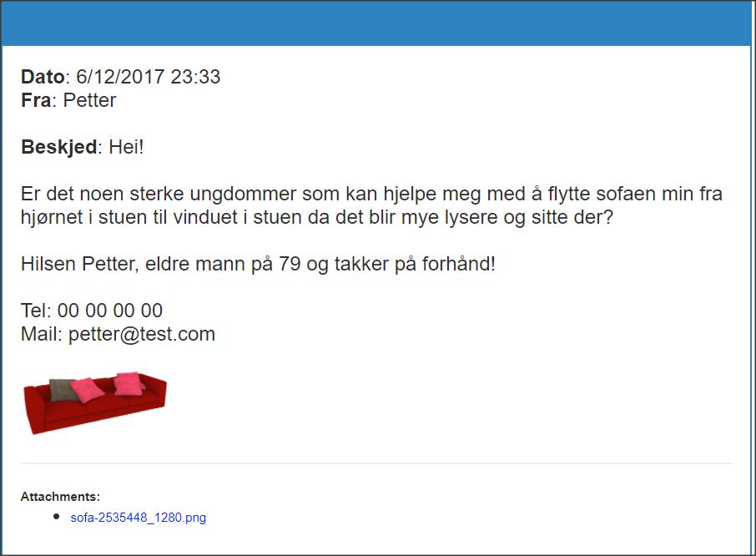Click the Mail: label text
Image resolution: width=756 pixels, height=556 pixels.
[x=42, y=334]
